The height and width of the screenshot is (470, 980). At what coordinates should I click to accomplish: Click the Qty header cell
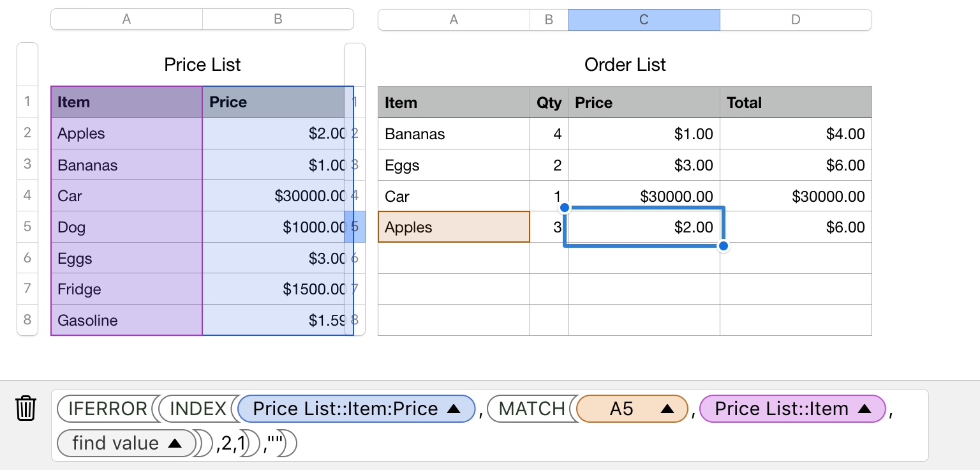tap(549, 103)
